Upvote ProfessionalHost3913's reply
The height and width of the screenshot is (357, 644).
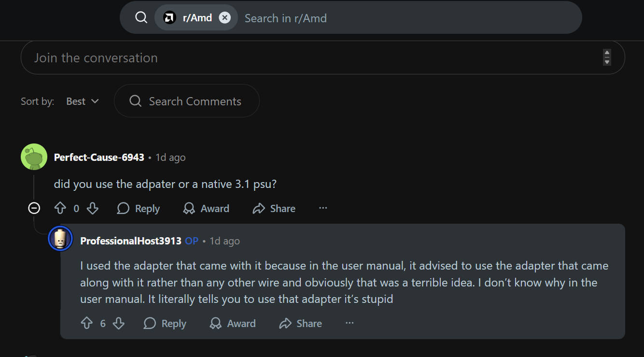pos(87,323)
